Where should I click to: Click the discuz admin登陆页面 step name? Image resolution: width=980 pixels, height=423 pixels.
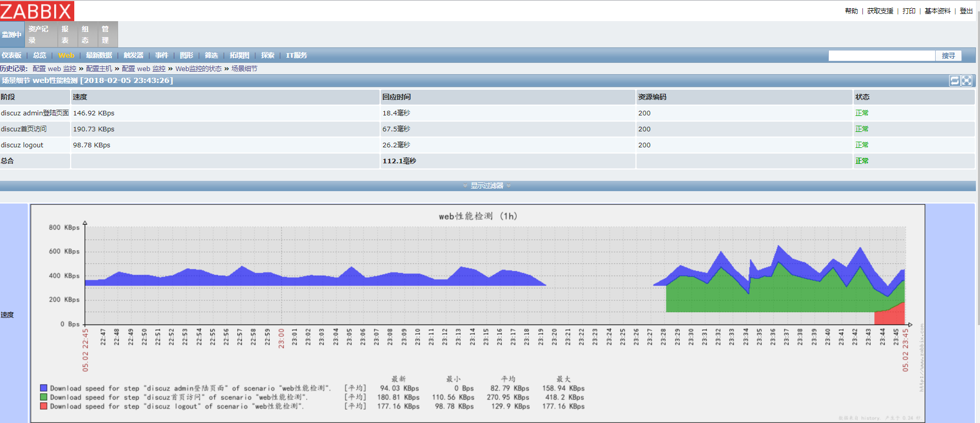[35, 113]
